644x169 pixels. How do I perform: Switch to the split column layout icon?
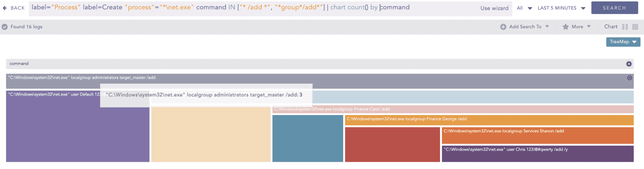625,27
